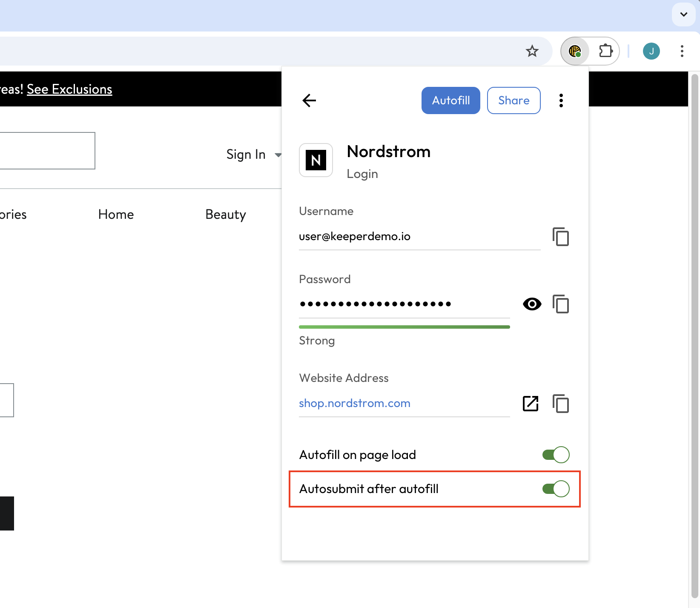
Task: Copy the website address to clipboard
Action: tap(561, 404)
